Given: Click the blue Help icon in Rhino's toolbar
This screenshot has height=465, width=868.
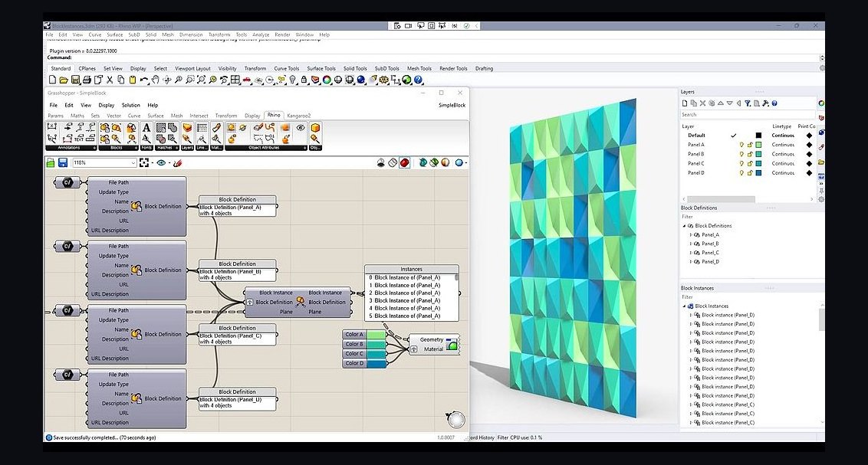Looking at the screenshot, I should click(x=419, y=80).
